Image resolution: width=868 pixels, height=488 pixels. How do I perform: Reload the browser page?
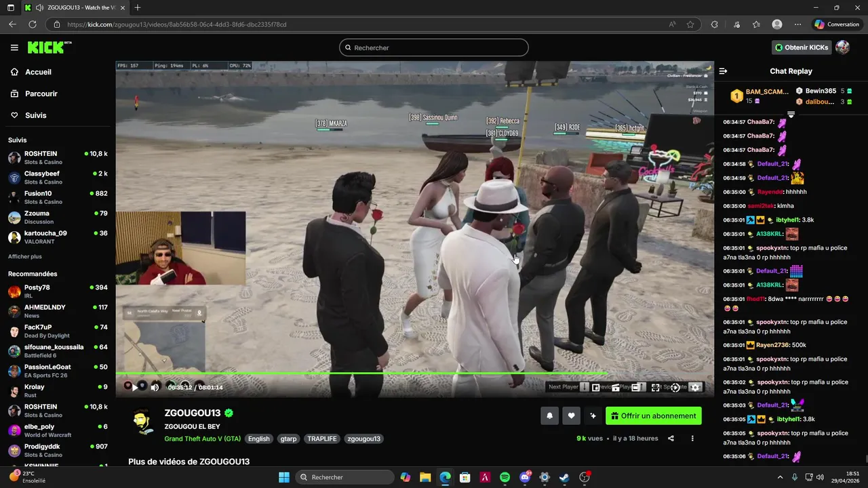click(x=32, y=24)
